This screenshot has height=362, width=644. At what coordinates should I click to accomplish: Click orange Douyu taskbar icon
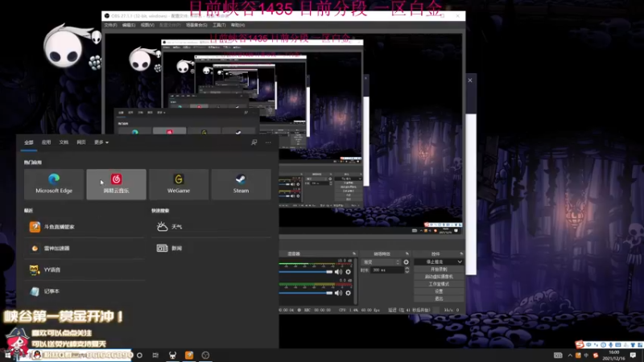(x=189, y=355)
